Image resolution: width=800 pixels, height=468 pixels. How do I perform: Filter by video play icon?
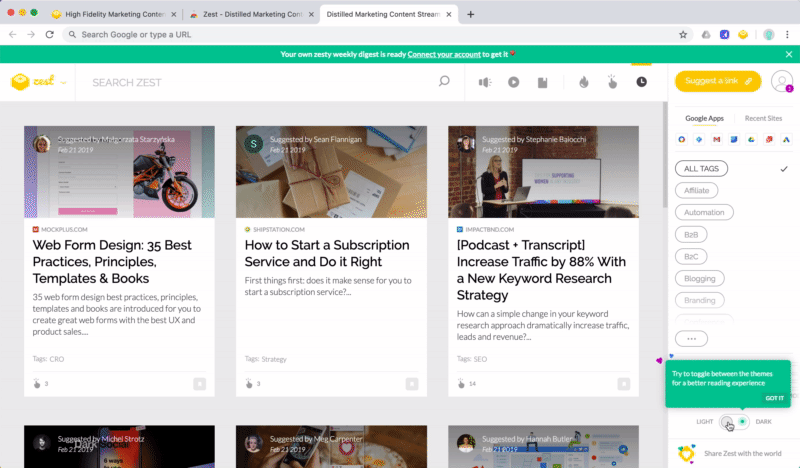[513, 82]
